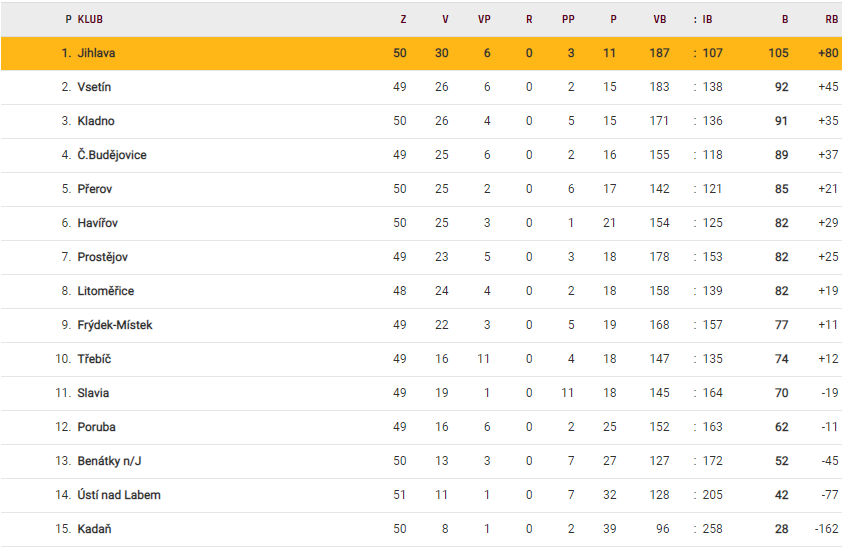This screenshot has height=549, width=844.
Task: Click the KLUB column header
Action: pyautogui.click(x=90, y=19)
